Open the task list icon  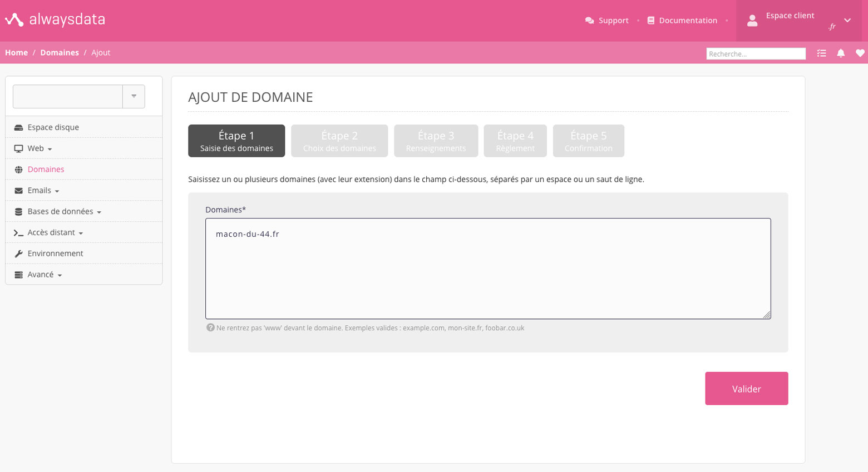821,53
